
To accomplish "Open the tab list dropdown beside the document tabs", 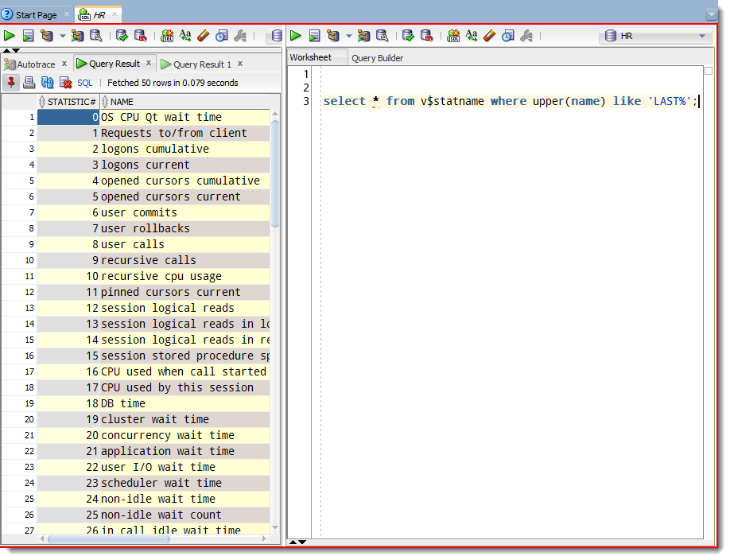I will [x=711, y=15].
